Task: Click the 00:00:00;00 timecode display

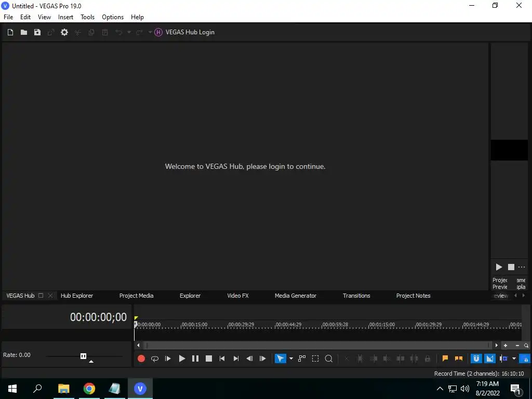Action: (98, 317)
